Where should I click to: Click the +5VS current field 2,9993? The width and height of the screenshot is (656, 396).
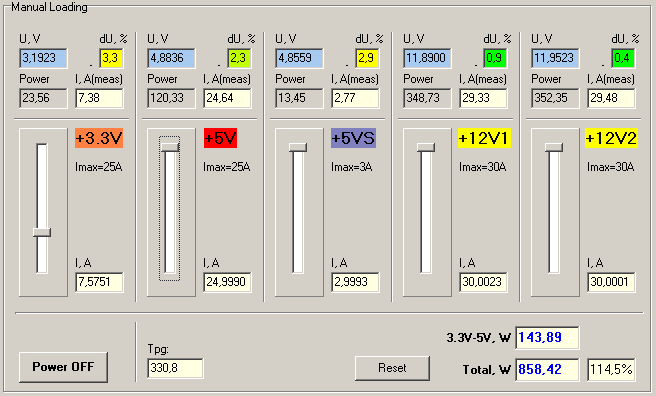355,282
